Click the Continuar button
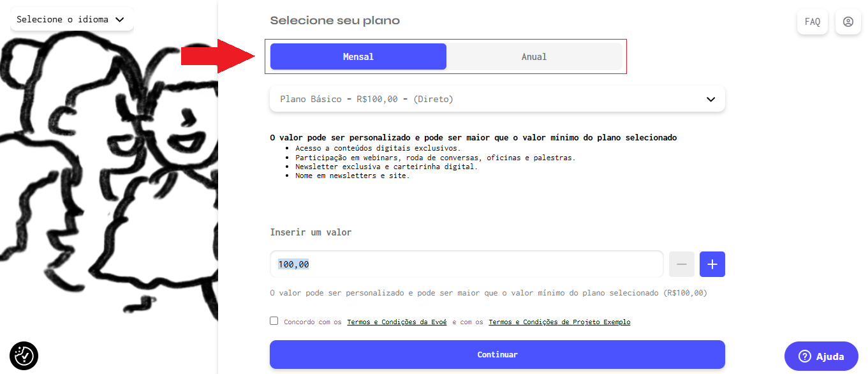 [497, 354]
